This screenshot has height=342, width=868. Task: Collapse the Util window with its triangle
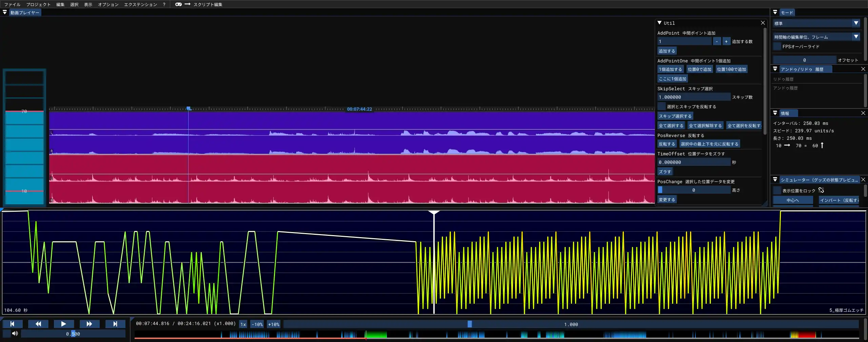coord(660,23)
